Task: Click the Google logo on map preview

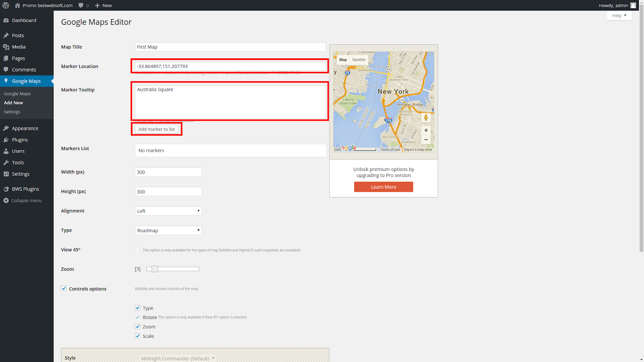Action: point(346,148)
